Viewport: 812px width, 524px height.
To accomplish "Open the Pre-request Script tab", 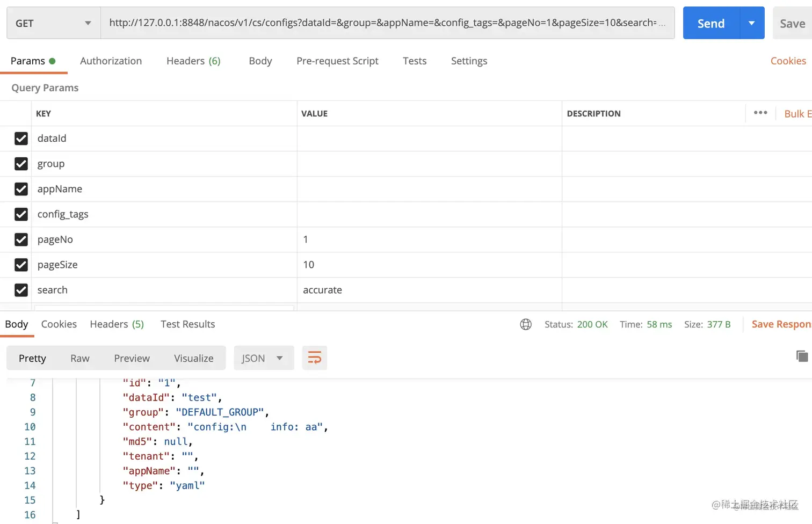I will (x=337, y=61).
